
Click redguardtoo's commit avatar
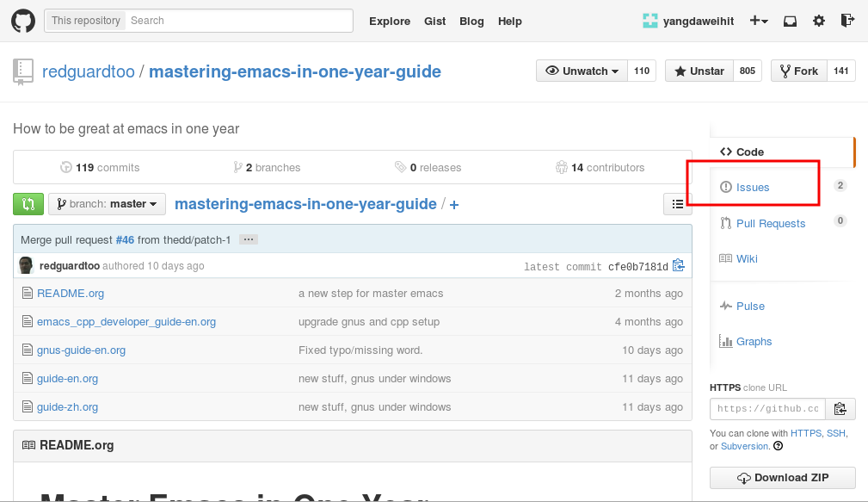pyautogui.click(x=26, y=265)
